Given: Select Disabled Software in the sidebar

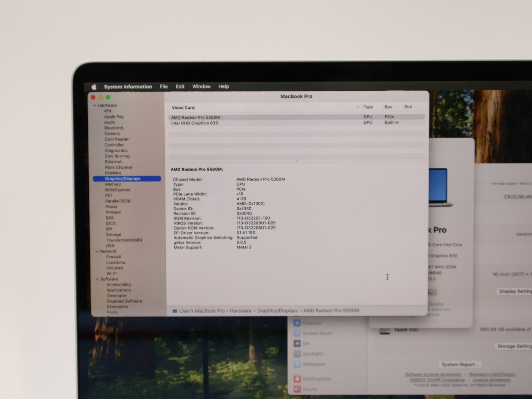Looking at the screenshot, I should 124,302.
